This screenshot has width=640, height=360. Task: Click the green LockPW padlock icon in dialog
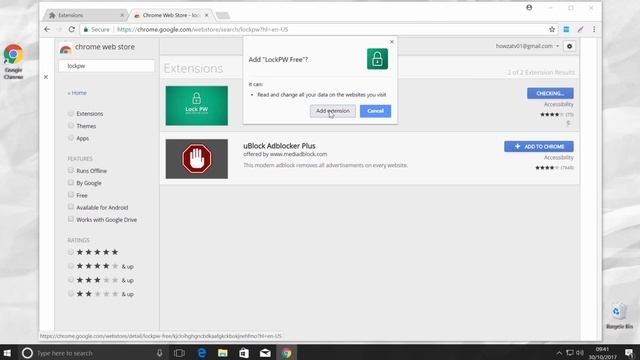[377, 59]
